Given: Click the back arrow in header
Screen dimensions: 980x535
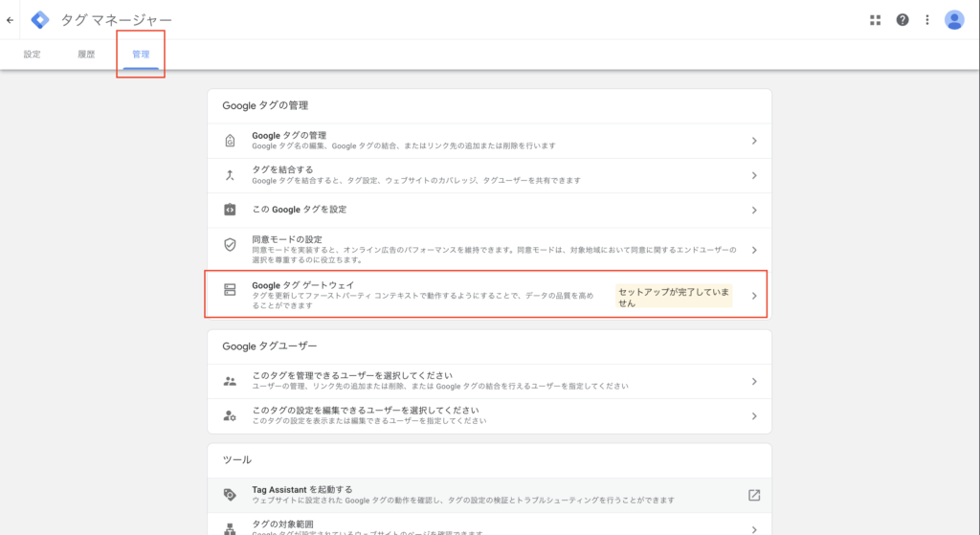Looking at the screenshot, I should (10, 20).
